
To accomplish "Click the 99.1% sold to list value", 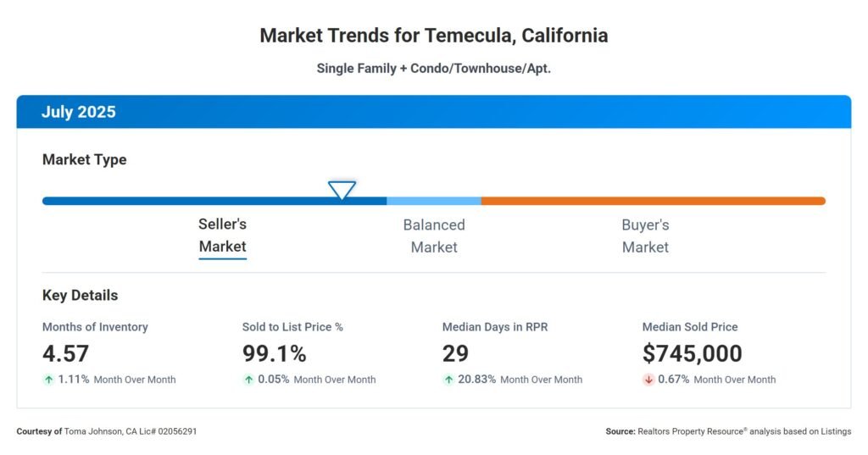I will 274,353.
